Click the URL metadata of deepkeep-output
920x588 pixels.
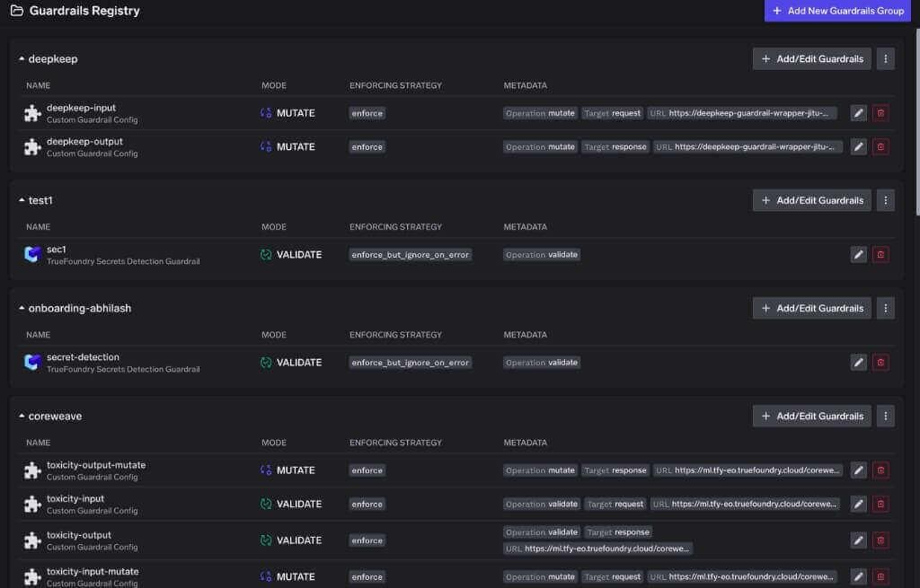click(x=747, y=146)
